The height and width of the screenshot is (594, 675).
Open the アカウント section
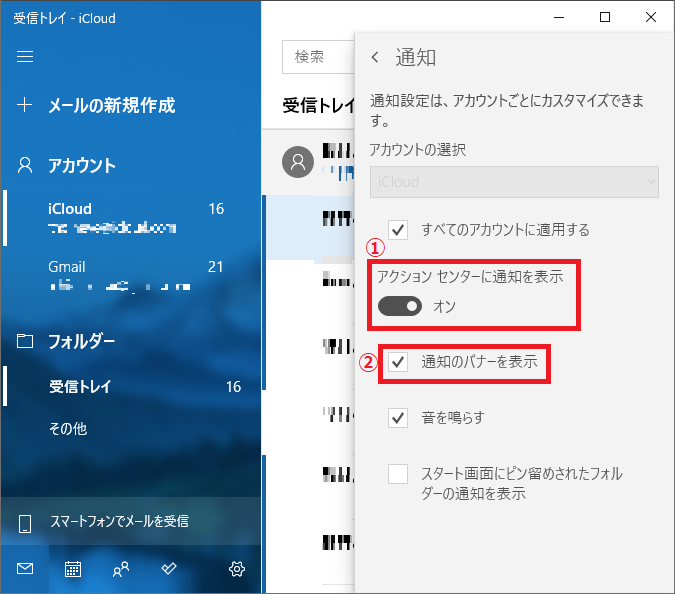click(82, 166)
